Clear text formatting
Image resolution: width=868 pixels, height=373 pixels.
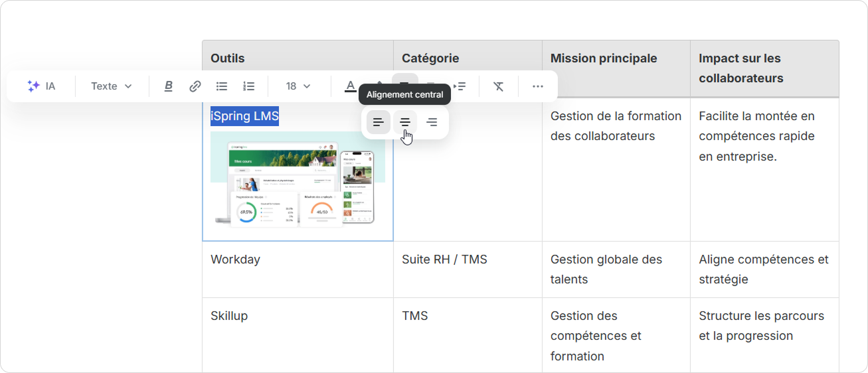[x=499, y=86]
